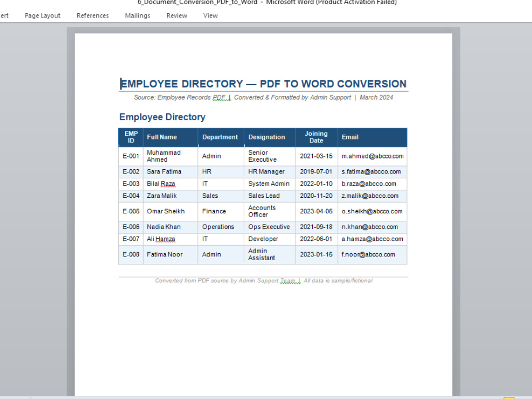Viewport: 532px width, 399px height.
Task: Click the name Zara Malik
Action: [x=162, y=196]
